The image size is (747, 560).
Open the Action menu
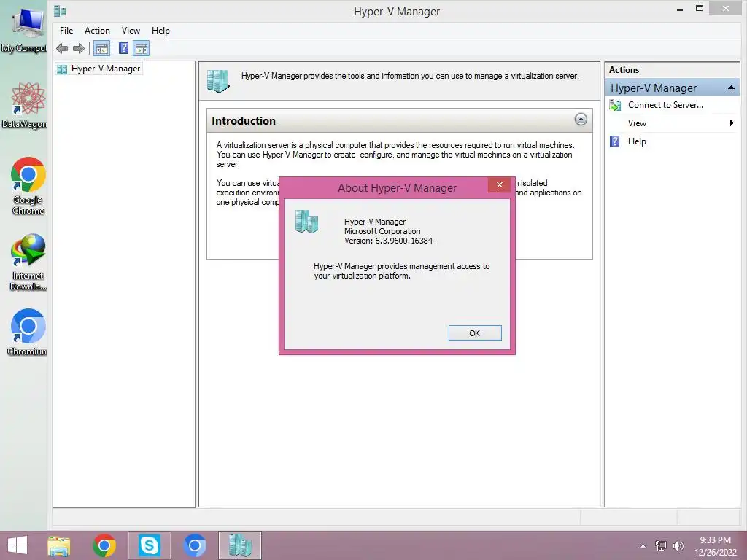[97, 31]
